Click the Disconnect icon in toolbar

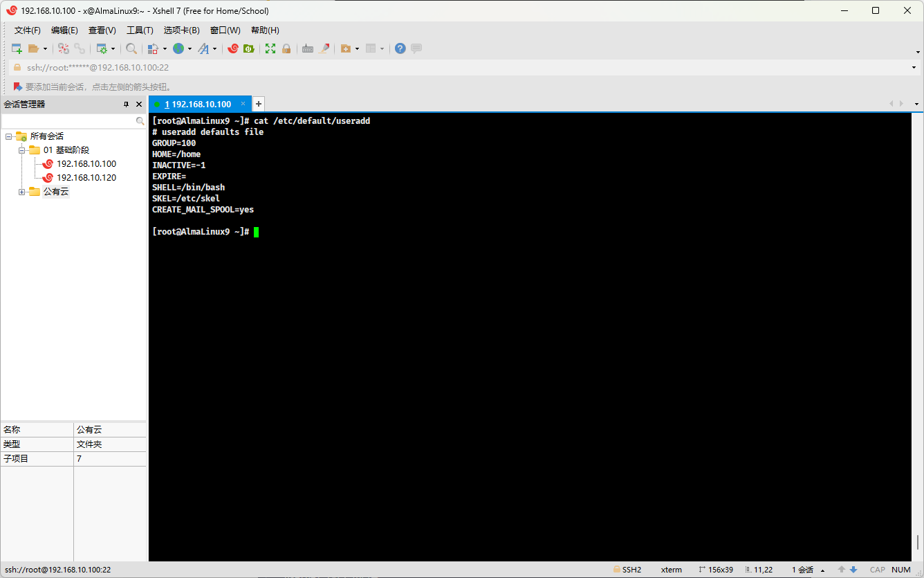(80, 48)
